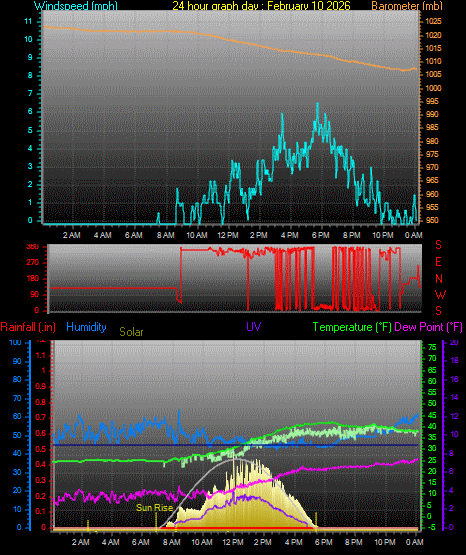Select 6 PM below the windspeed graph
Image resolution: width=466 pixels, height=555 pixels.
coord(321,235)
